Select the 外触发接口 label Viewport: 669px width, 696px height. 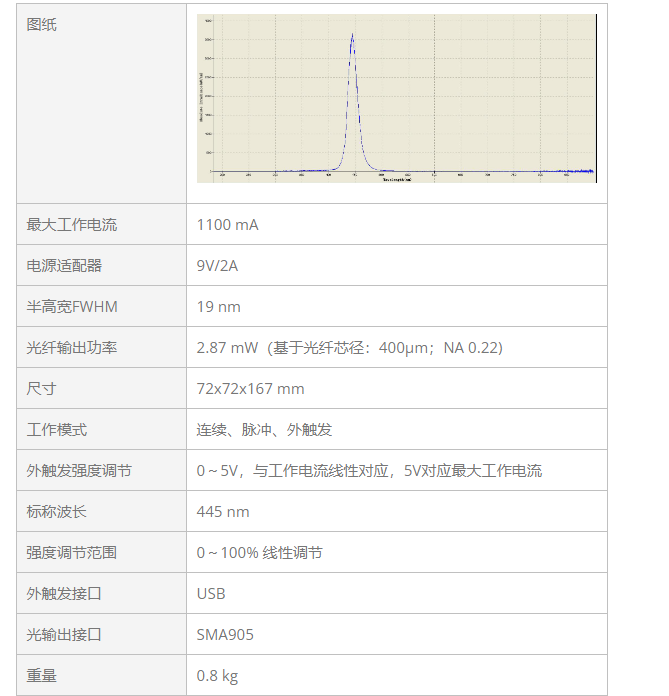(64, 593)
